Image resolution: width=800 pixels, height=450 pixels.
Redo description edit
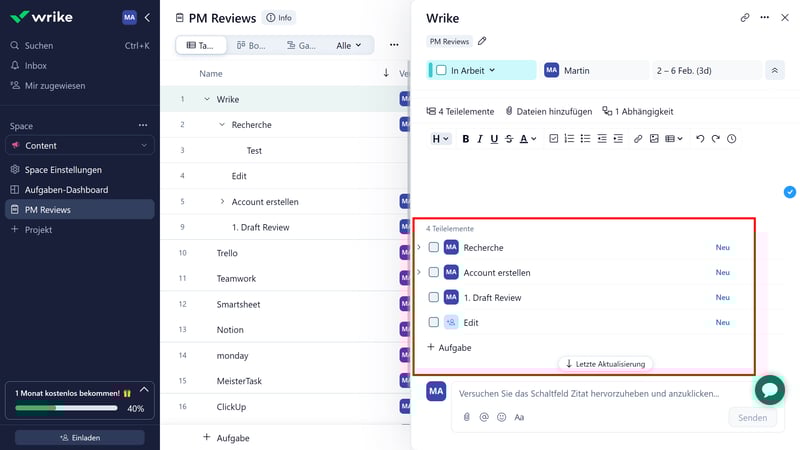click(x=716, y=139)
